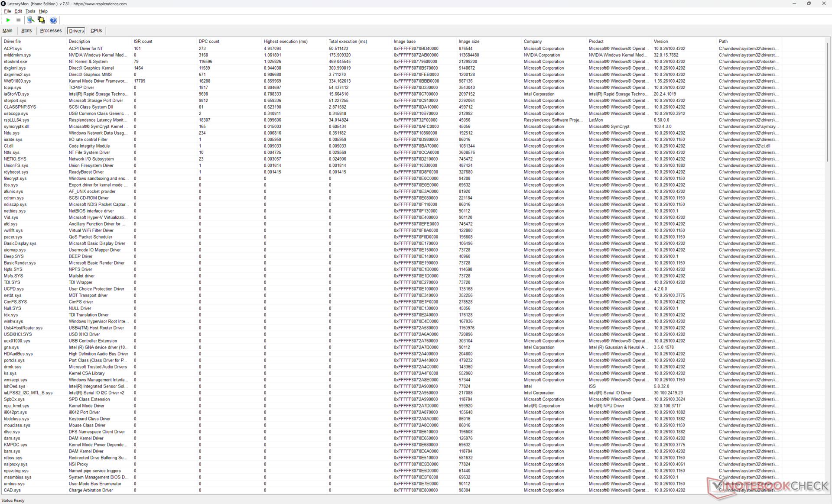
Task: Open the Tools menu
Action: (x=30, y=11)
